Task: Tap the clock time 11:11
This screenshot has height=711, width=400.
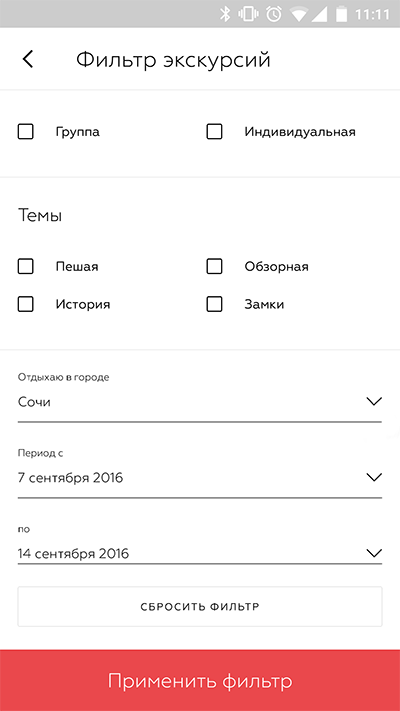Action: pos(372,15)
